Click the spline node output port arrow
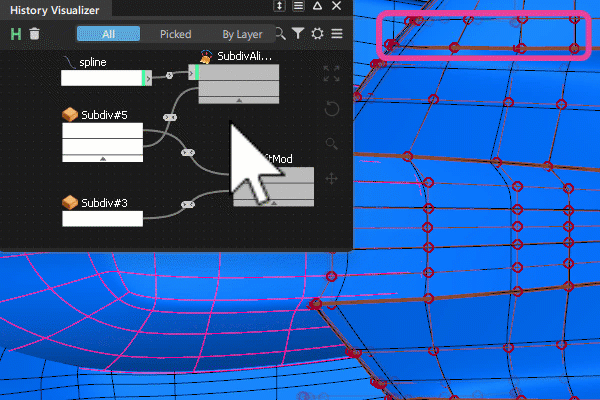The width and height of the screenshot is (600, 400). coord(148,78)
